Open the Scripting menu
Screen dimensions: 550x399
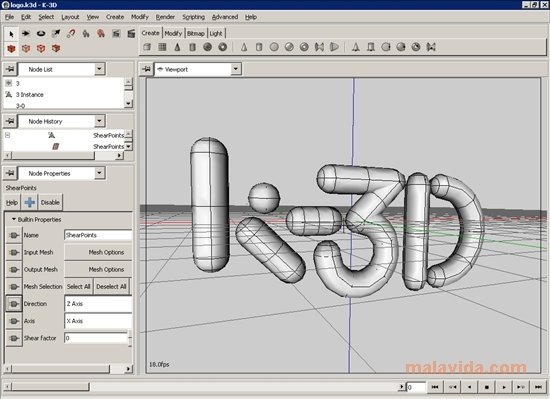click(x=193, y=17)
